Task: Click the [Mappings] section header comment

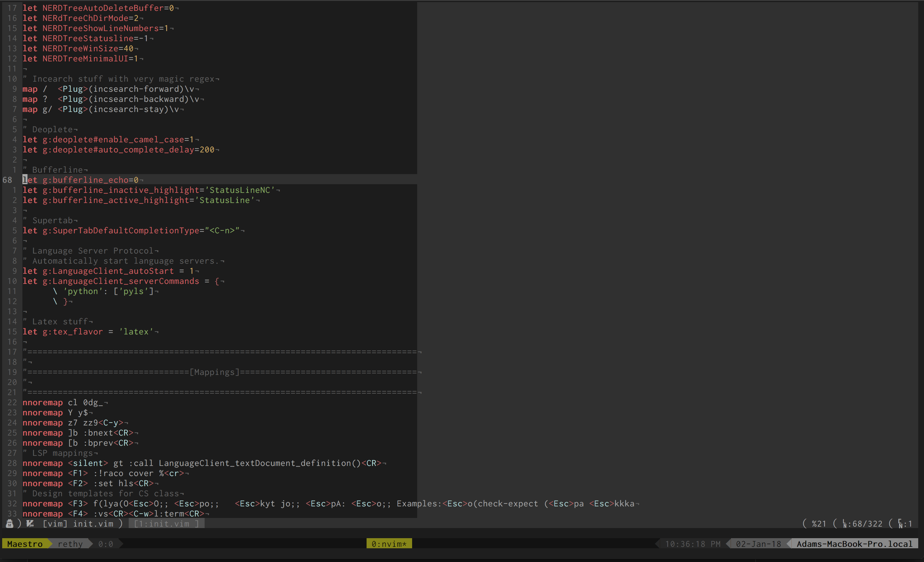Action: (x=214, y=372)
